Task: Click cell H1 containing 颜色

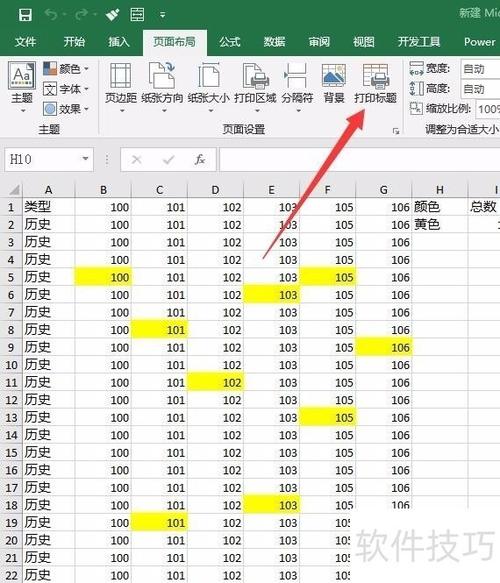Action: (440, 207)
